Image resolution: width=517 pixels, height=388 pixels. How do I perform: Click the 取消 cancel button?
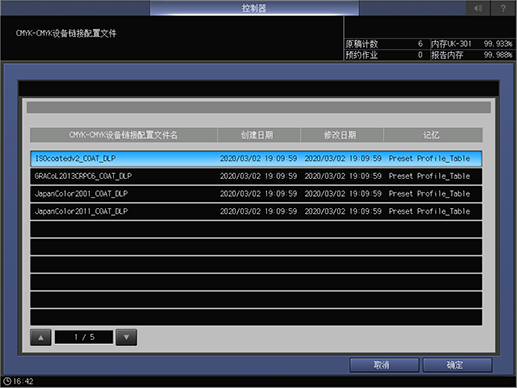(384, 365)
